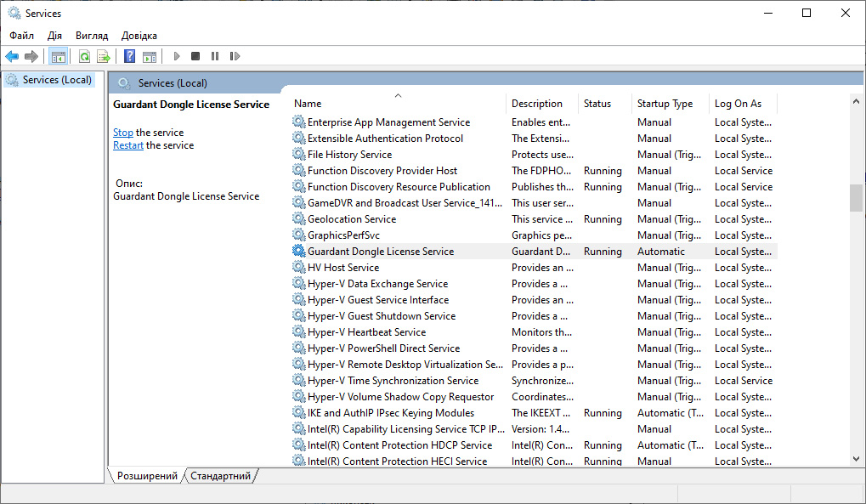
Task: Click Running status of Geolocation Service
Action: click(603, 218)
